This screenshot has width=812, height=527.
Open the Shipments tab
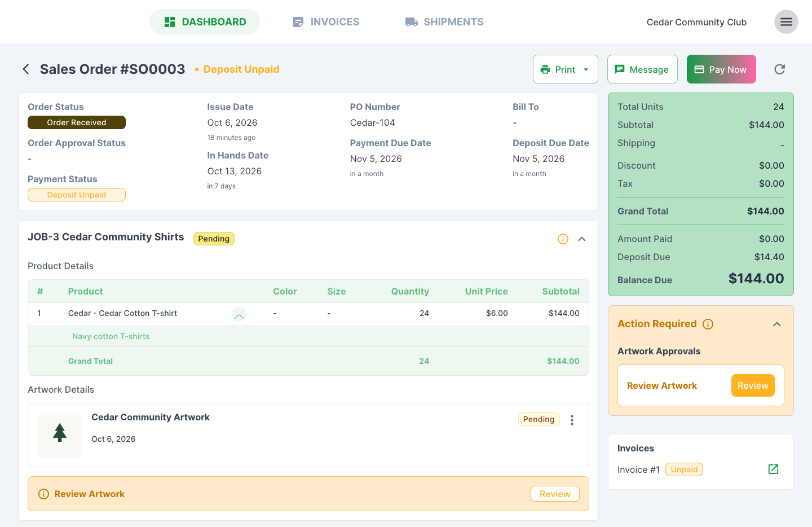coord(444,22)
